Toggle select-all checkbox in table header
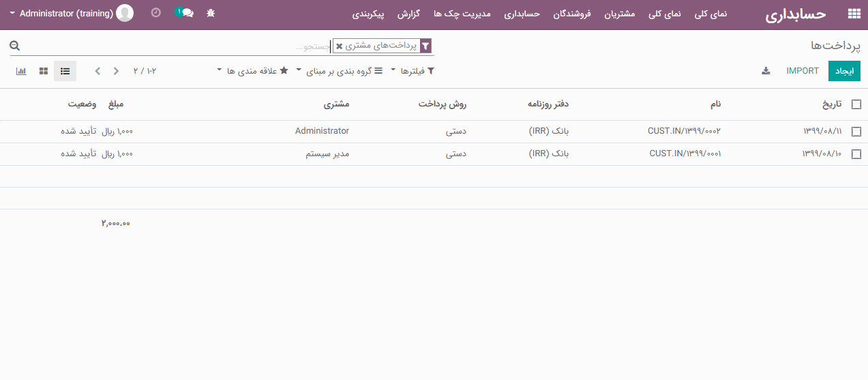The image size is (868, 380). coord(856,104)
